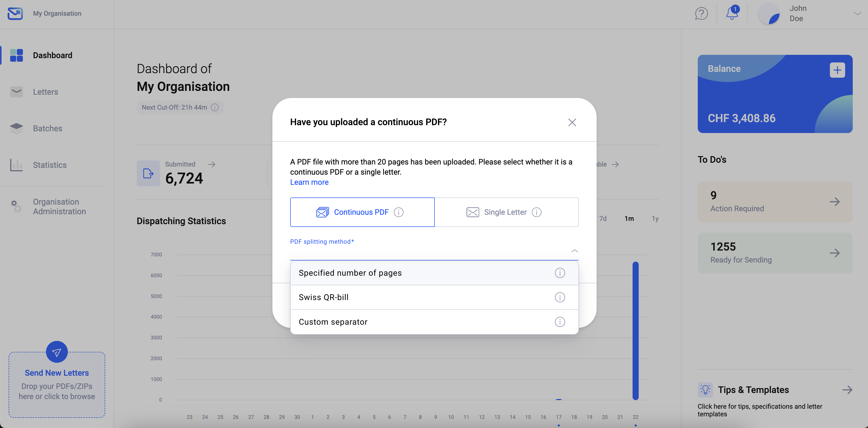Switch chart range to 1y
The height and width of the screenshot is (428, 868).
coord(655,219)
